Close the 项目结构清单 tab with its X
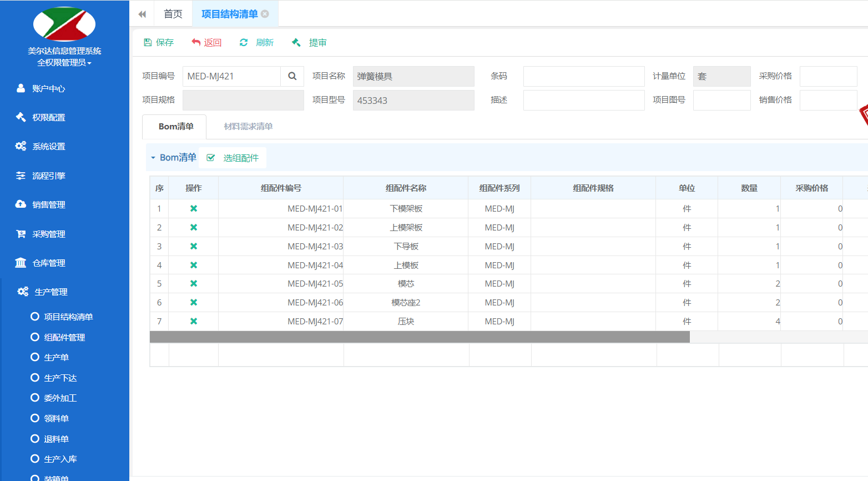This screenshot has width=868, height=481. point(265,14)
